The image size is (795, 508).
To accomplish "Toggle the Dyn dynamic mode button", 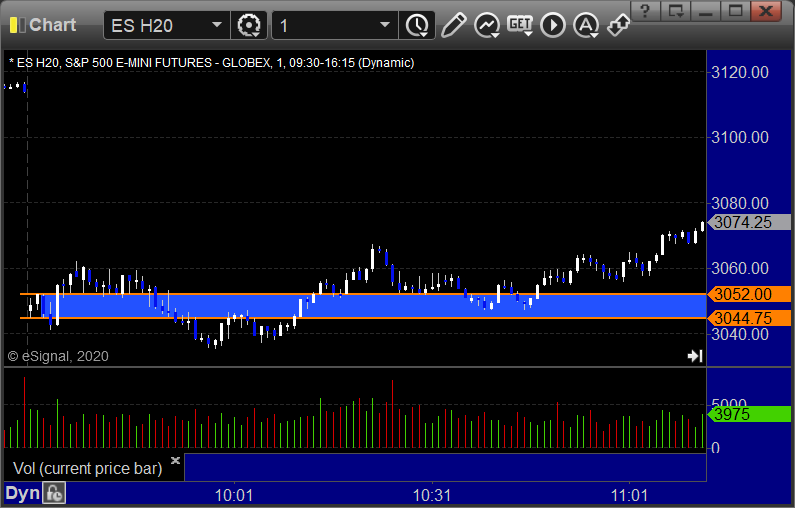I will coord(23,493).
